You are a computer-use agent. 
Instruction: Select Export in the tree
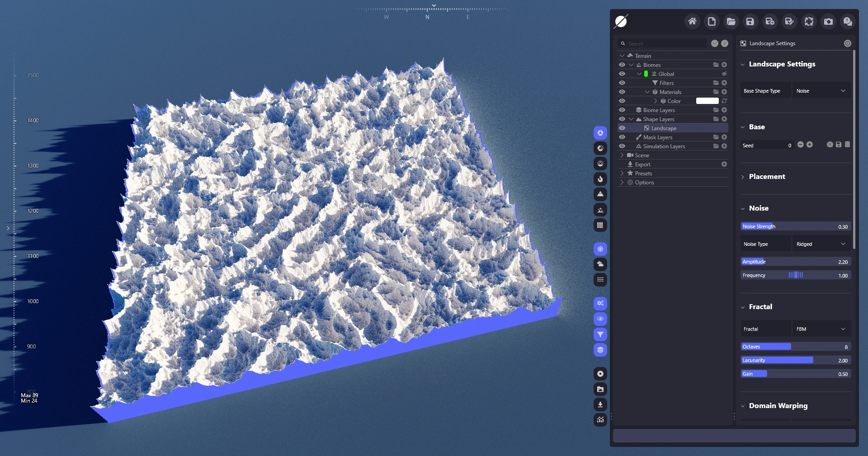(642, 165)
